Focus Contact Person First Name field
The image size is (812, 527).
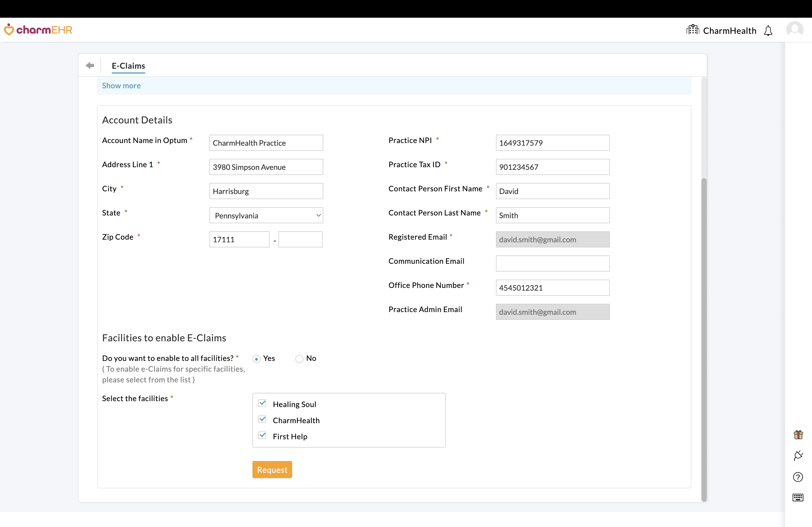point(553,191)
